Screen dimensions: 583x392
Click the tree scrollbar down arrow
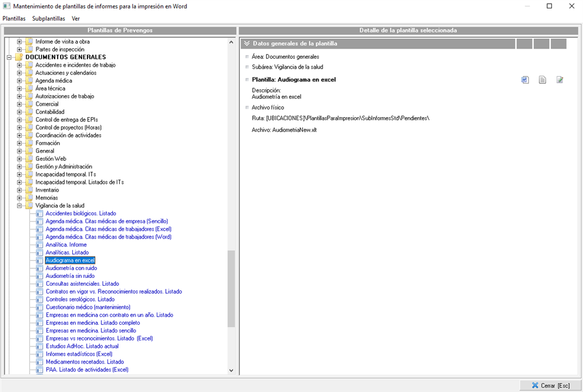(x=231, y=370)
